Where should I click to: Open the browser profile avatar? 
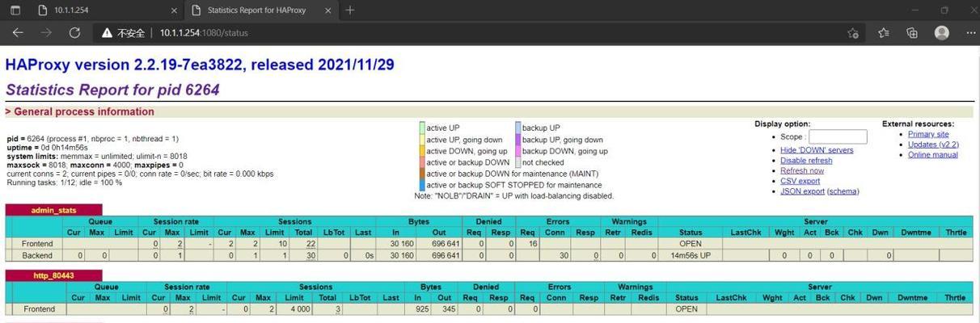[941, 33]
